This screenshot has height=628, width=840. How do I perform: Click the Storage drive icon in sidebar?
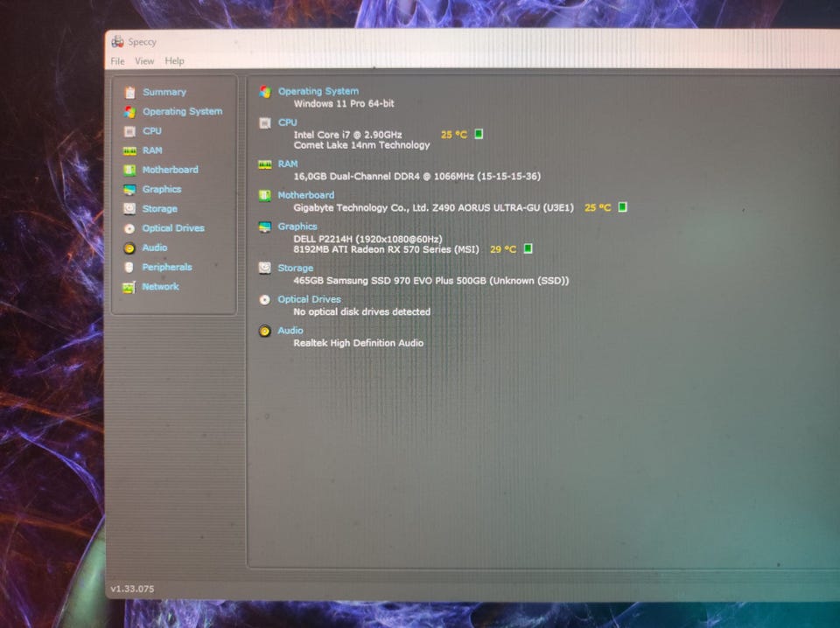coord(129,209)
